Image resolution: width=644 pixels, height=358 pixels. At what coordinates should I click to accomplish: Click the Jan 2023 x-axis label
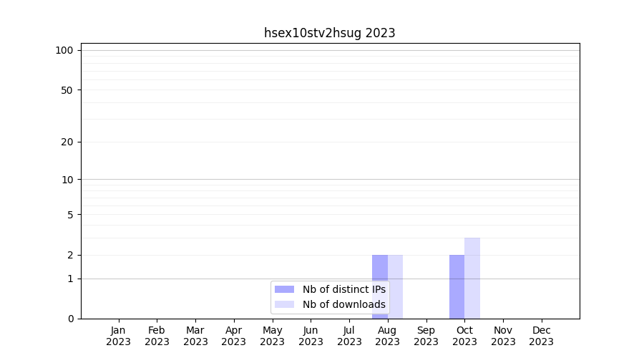(x=118, y=336)
